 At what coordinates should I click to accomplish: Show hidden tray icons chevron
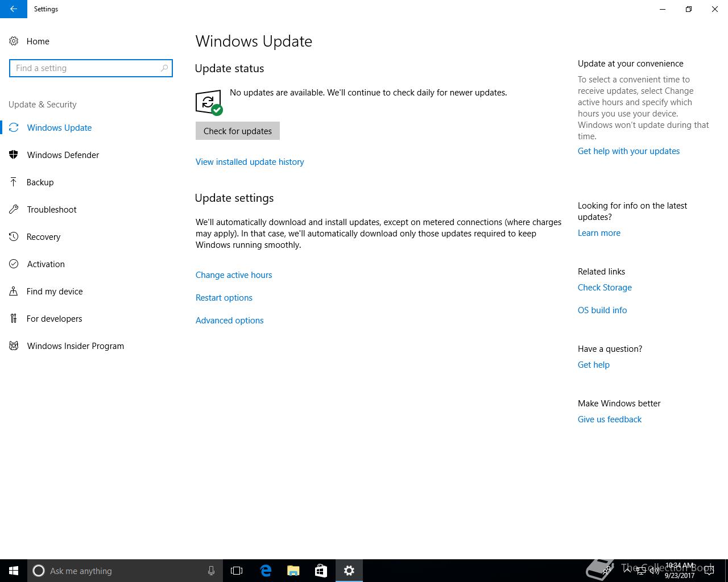tap(627, 571)
